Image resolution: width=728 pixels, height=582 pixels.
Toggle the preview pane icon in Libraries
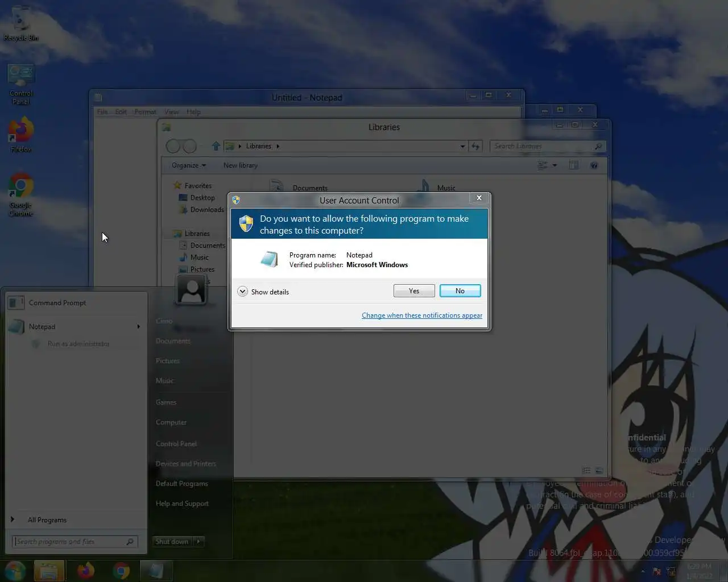[x=574, y=165]
